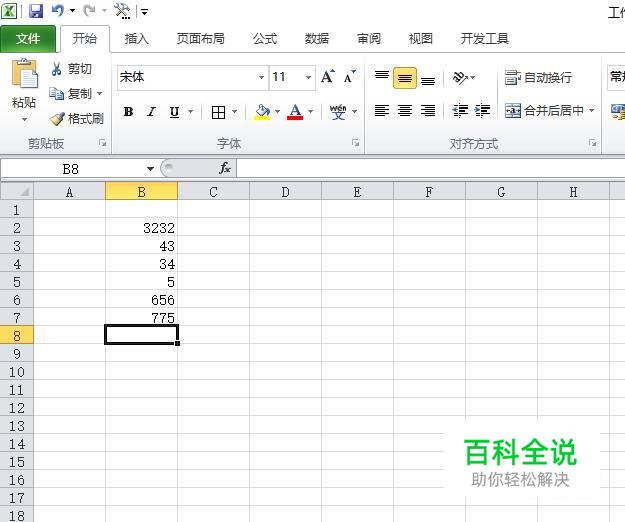
Task: Open the File (文件) tab
Action: 28,39
